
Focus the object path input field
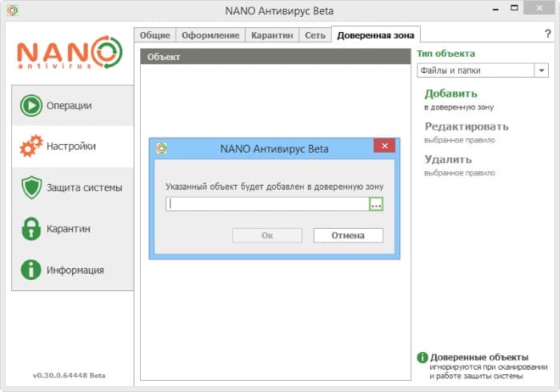(267, 204)
